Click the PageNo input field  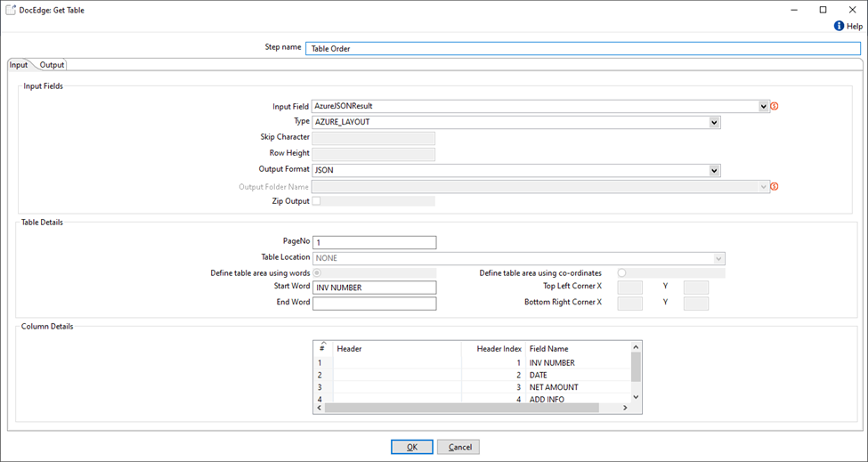[375, 242]
